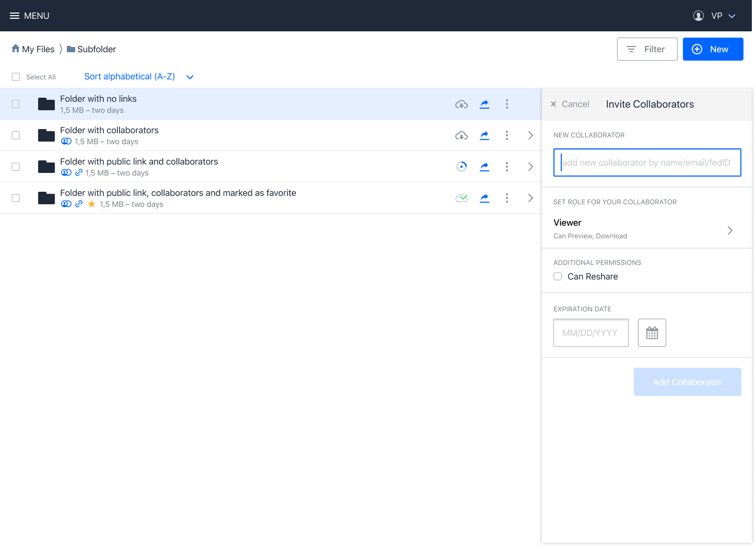
Task: Click synced cloud checkmark on favorite folder
Action: (462, 198)
